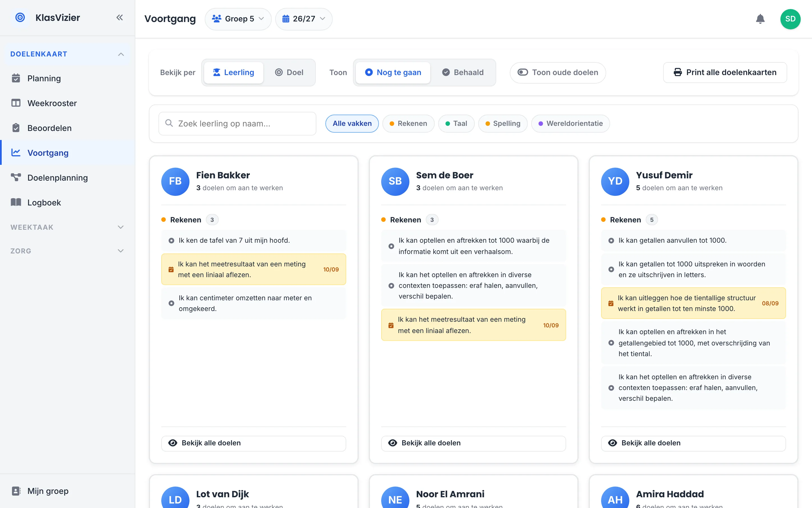Click the Zoek leerling op naam field
This screenshot has width=812, height=508.
tap(237, 123)
